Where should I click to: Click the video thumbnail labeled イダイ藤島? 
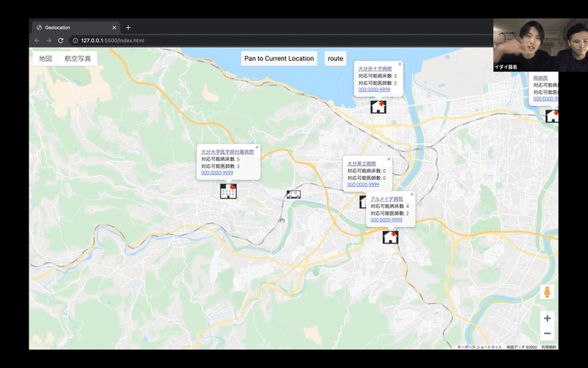click(540, 45)
